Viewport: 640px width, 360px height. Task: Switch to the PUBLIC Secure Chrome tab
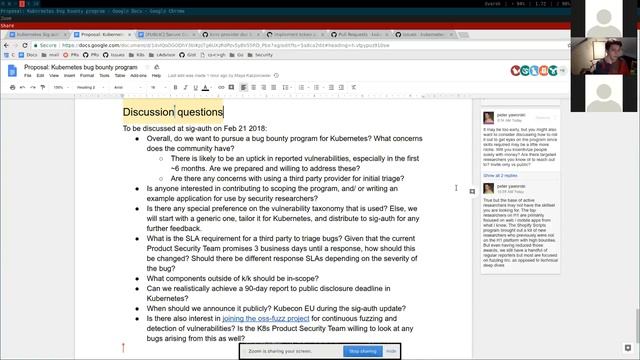click(x=167, y=35)
